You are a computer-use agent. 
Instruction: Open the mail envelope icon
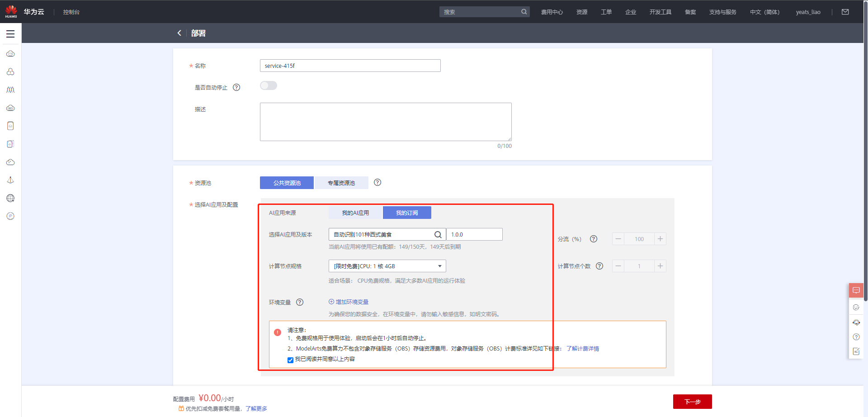coord(845,12)
